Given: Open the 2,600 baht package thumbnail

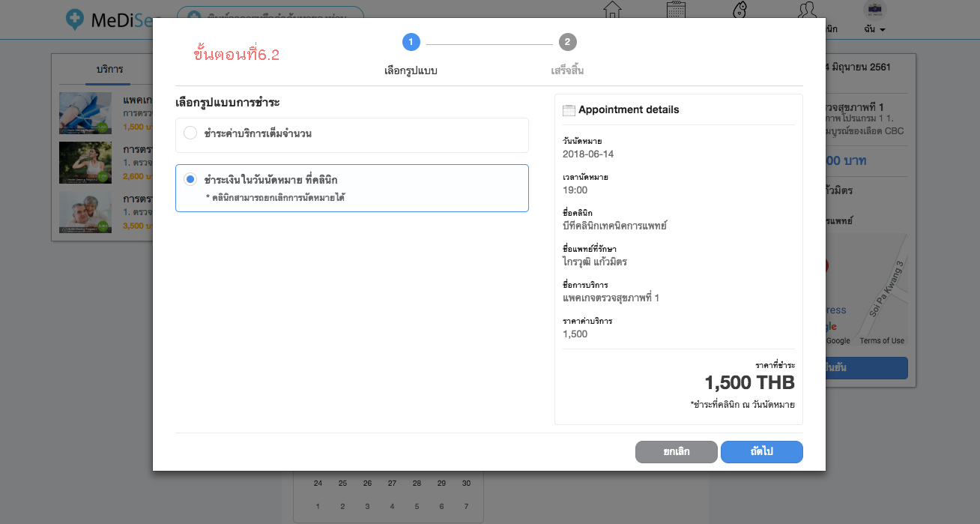Looking at the screenshot, I should pyautogui.click(x=85, y=161).
